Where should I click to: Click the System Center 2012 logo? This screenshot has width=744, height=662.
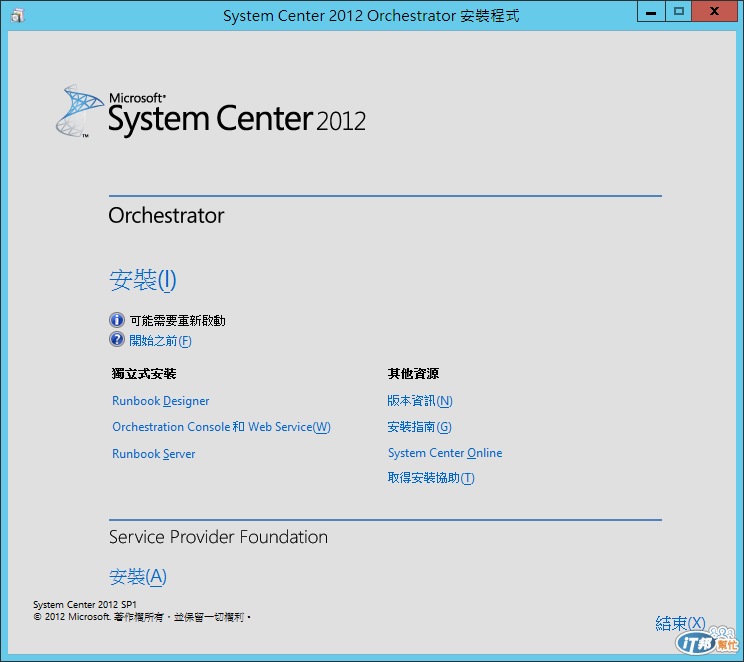211,112
